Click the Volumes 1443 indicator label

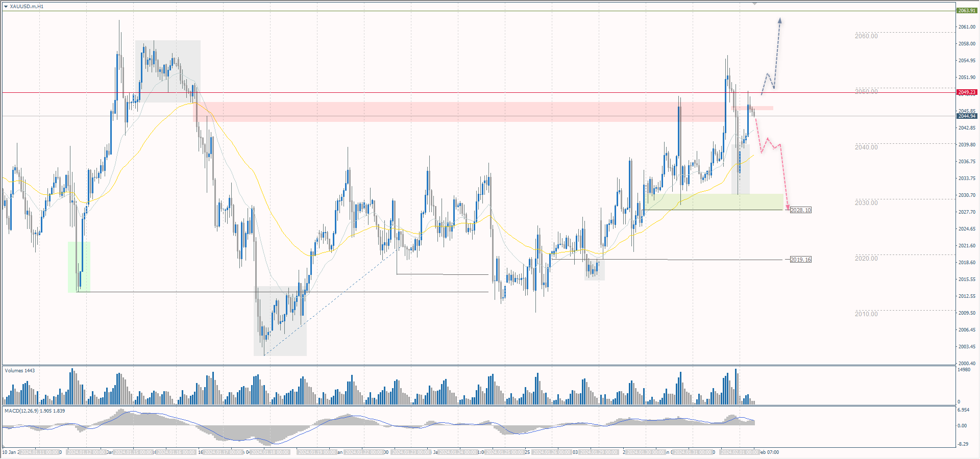[x=20, y=371]
